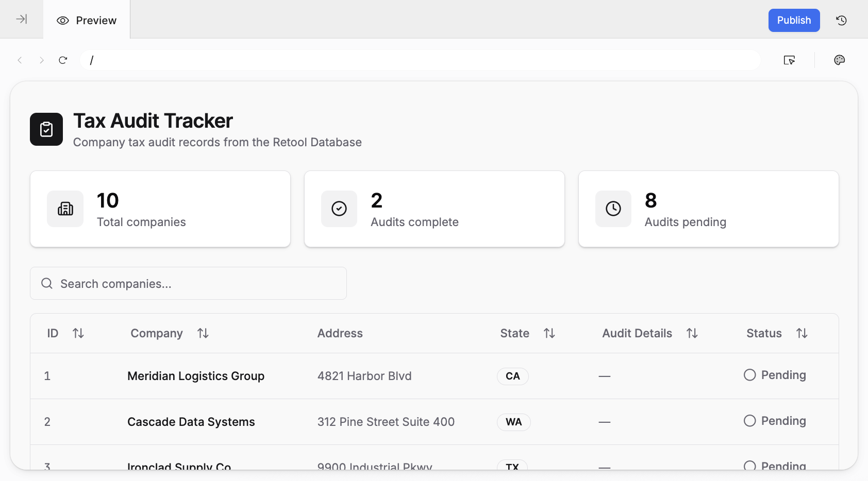Sort table by Audit Details column
The image size is (868, 481).
692,333
